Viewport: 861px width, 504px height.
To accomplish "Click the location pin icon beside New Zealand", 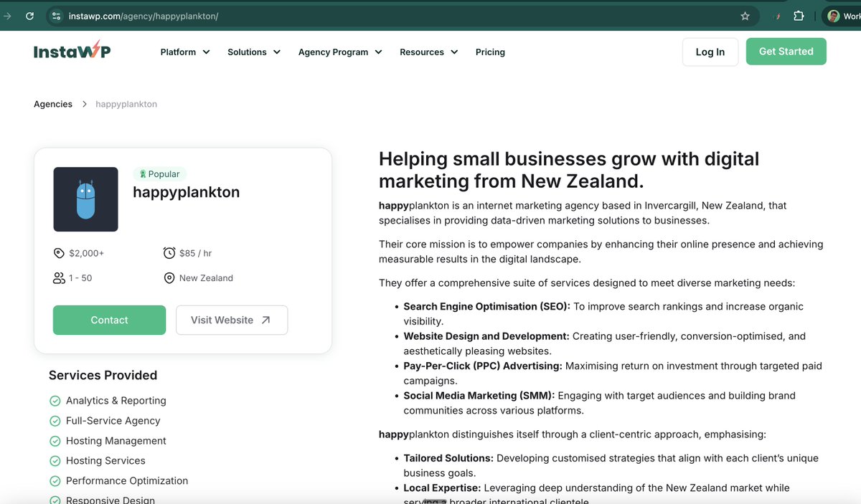I will pos(169,277).
